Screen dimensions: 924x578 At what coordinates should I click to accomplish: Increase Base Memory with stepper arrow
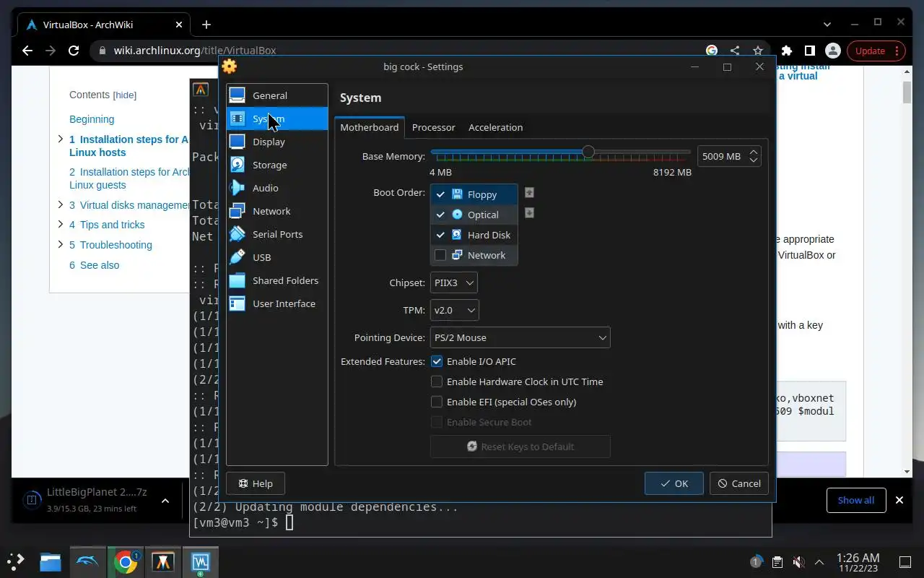[x=754, y=152]
